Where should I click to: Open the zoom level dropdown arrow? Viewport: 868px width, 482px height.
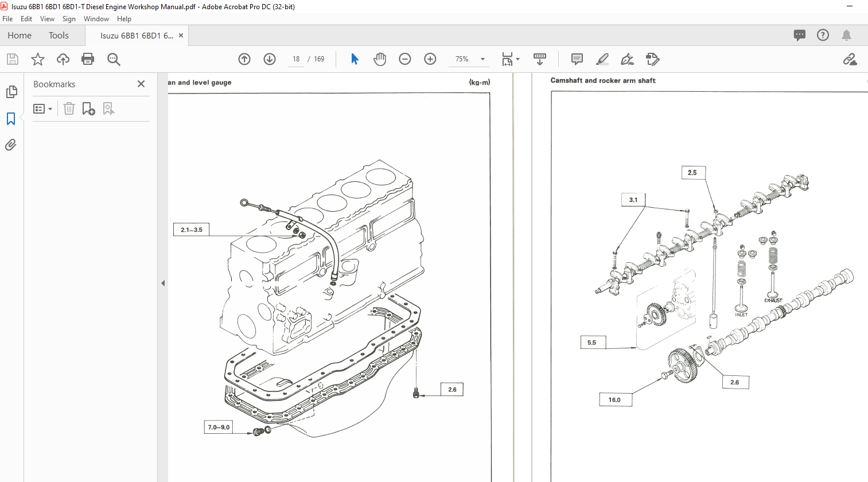pos(482,59)
